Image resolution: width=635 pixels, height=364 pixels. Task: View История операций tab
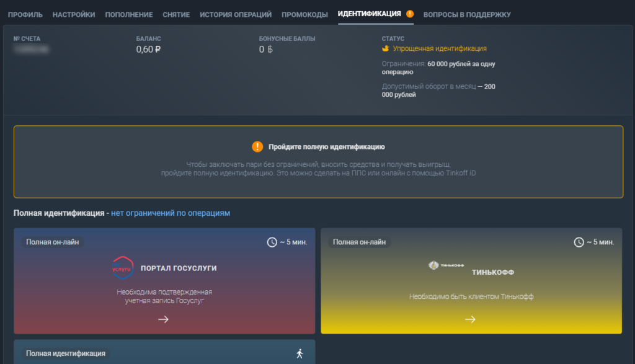(236, 15)
